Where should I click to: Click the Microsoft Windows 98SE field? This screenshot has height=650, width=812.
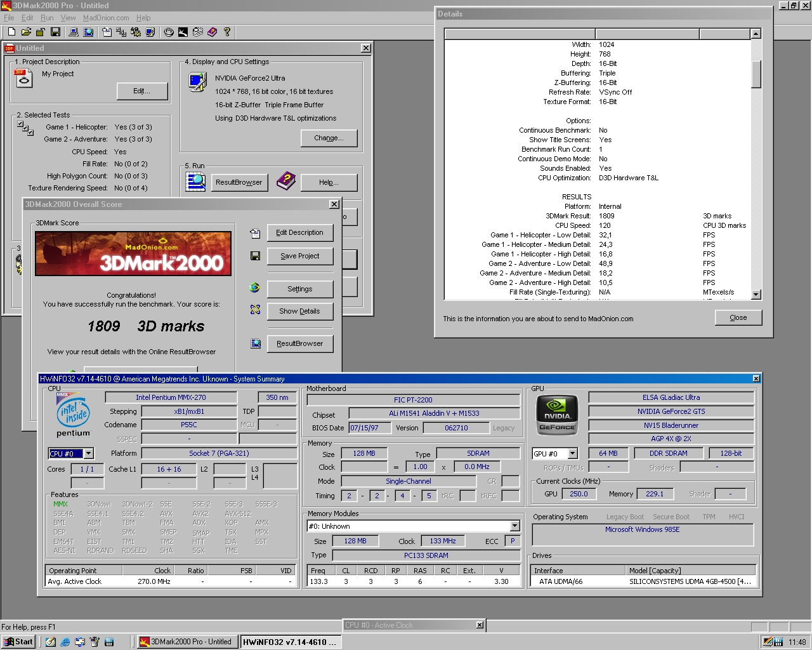point(642,534)
